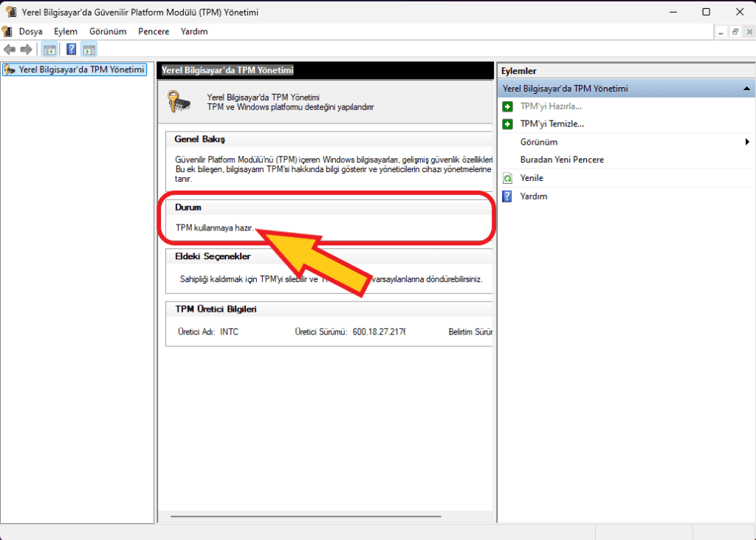Open the MMC key icon menu beside Dosya
The width and height of the screenshot is (756, 540).
click(7, 32)
